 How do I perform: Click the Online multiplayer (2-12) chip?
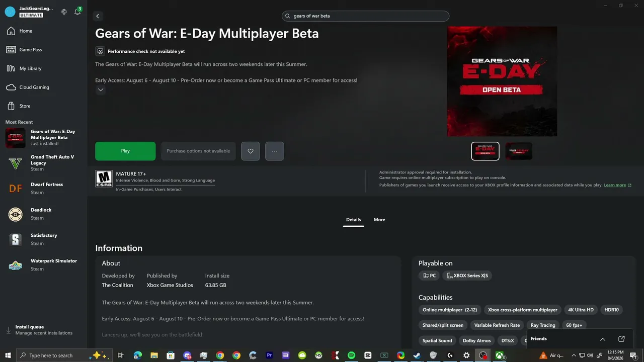point(450,310)
